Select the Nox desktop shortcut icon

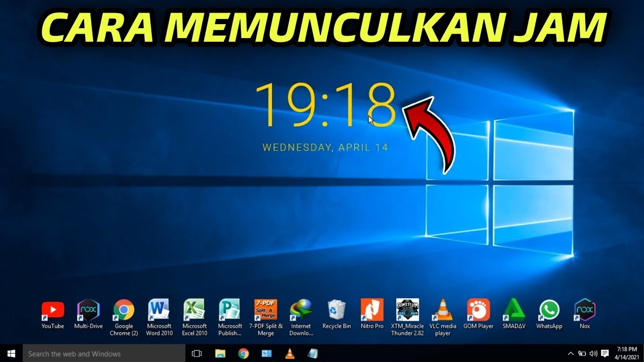tap(585, 314)
